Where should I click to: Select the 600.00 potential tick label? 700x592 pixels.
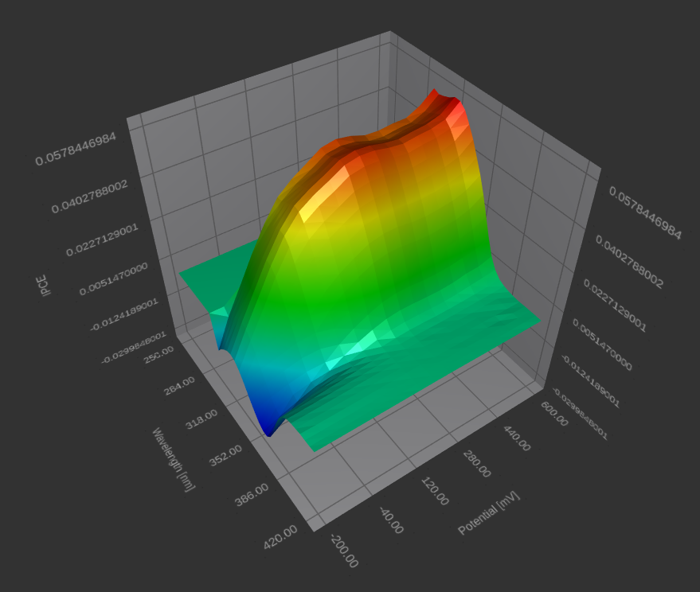tap(553, 414)
